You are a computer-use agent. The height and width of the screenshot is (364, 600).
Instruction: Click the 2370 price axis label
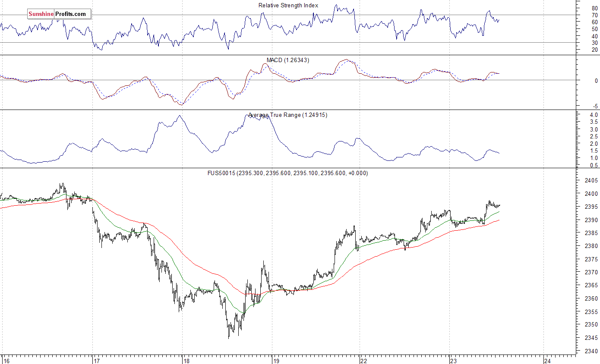pyautogui.click(x=591, y=273)
